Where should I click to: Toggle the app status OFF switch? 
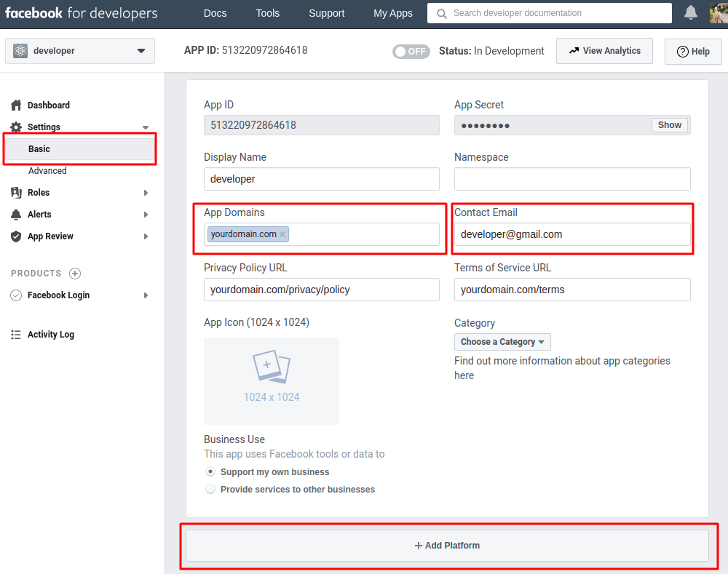pos(411,52)
